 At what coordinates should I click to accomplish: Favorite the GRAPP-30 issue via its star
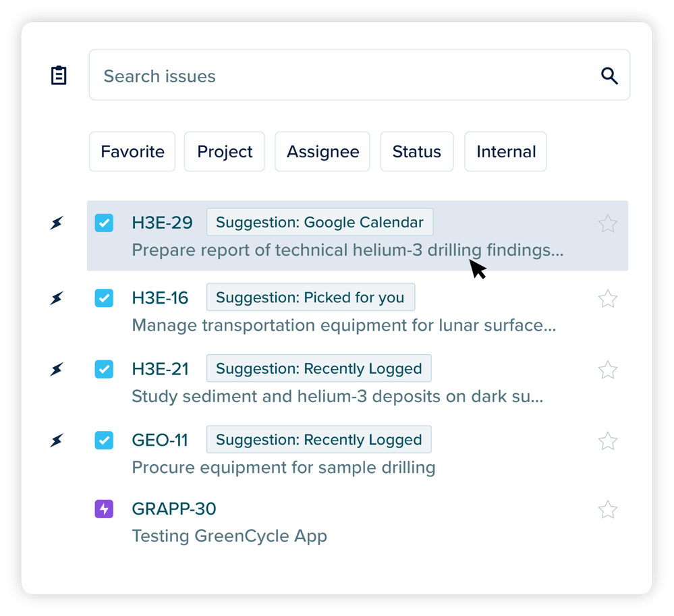point(607,509)
